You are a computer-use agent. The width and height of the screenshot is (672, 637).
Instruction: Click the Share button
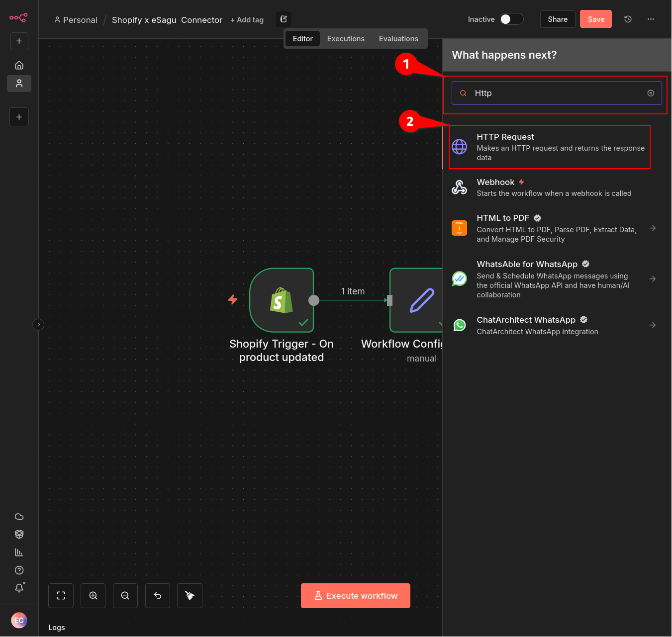[558, 19]
